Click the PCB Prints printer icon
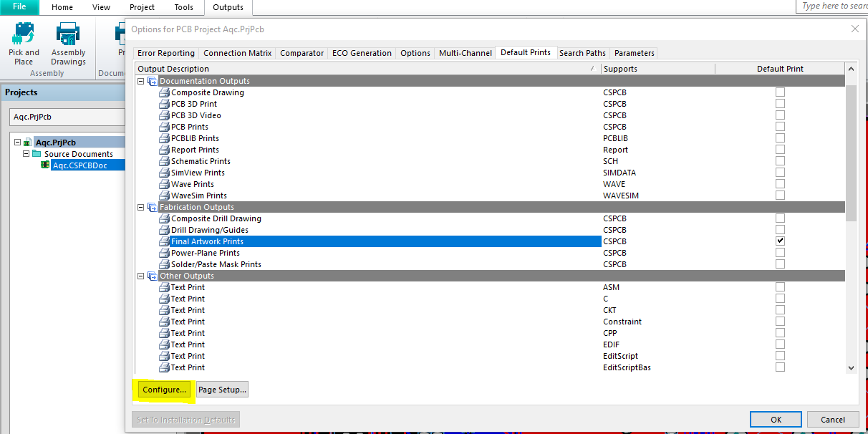 (165, 127)
